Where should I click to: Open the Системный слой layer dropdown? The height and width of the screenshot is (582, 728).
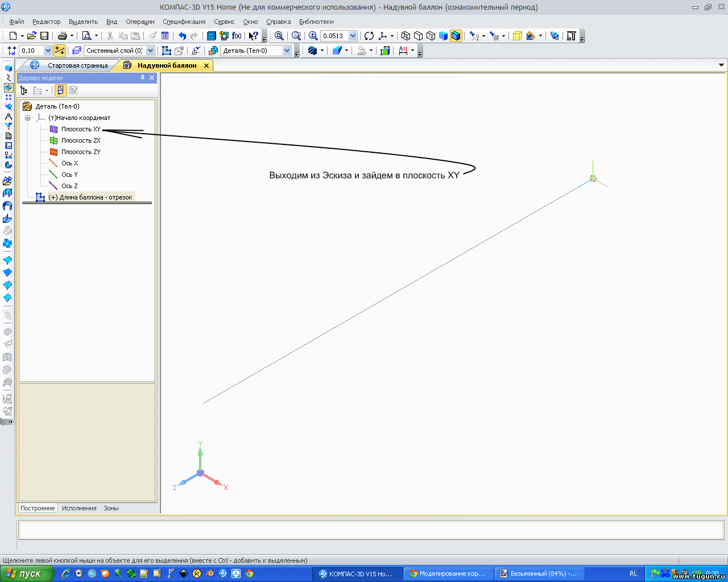150,51
